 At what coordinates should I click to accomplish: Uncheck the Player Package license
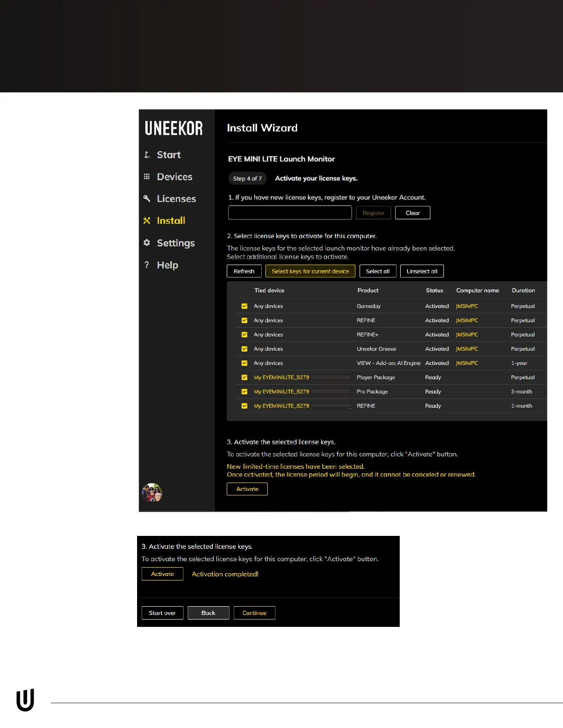pyautogui.click(x=245, y=377)
